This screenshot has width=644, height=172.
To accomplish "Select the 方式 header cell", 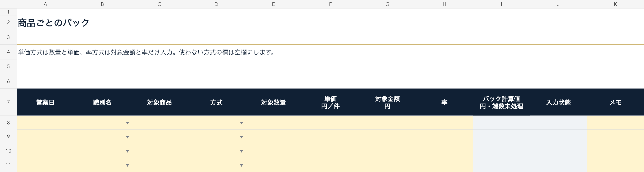I will pos(216,102).
